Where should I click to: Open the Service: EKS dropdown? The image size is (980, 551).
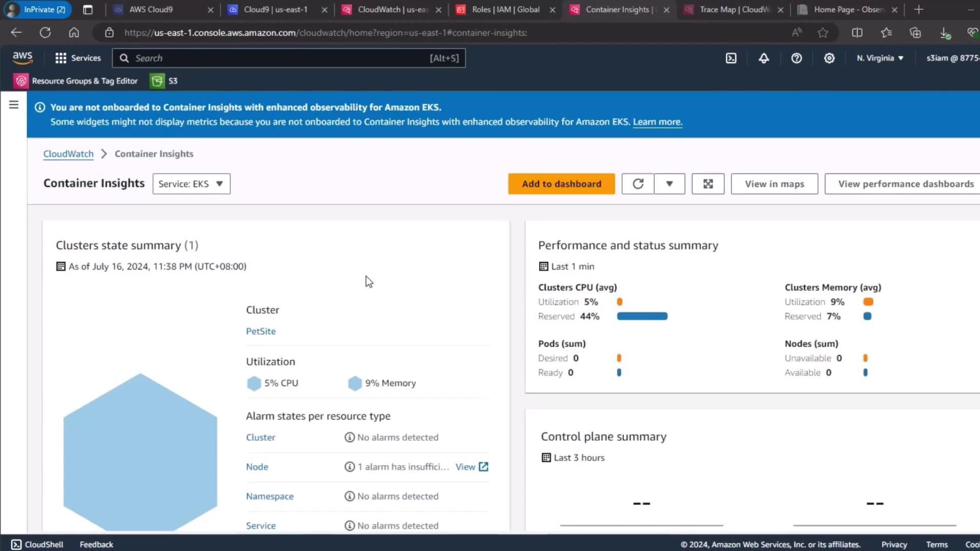click(191, 184)
